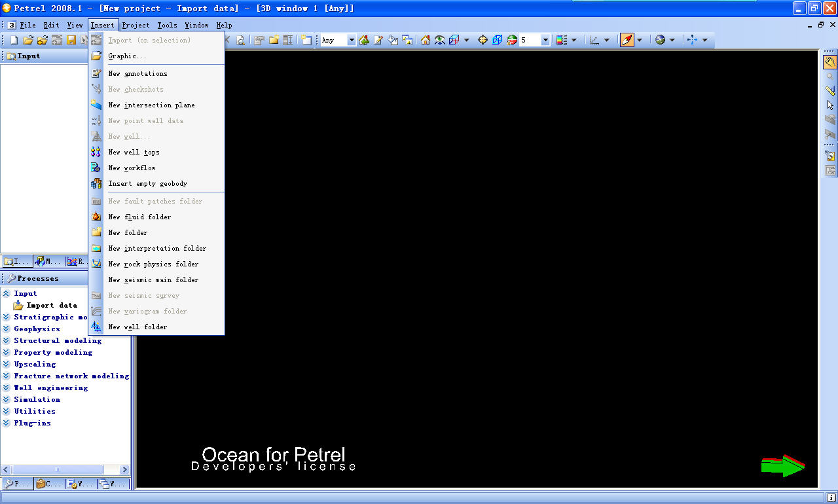
Task: Click the New project toolbar icon
Action: (14, 41)
